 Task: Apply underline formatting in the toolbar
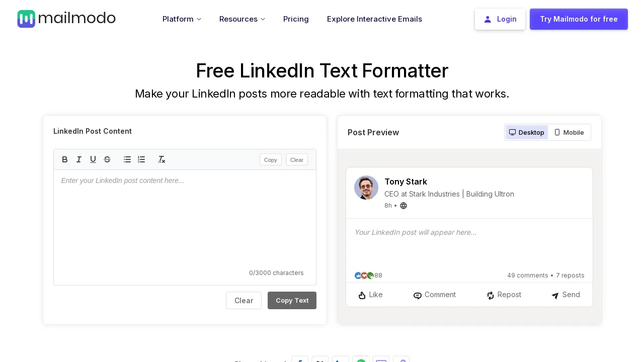pyautogui.click(x=93, y=159)
